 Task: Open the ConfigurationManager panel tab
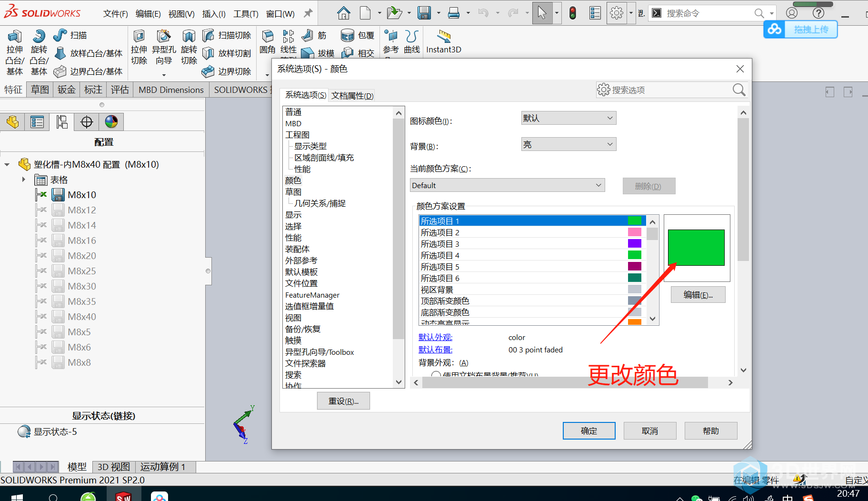point(62,122)
